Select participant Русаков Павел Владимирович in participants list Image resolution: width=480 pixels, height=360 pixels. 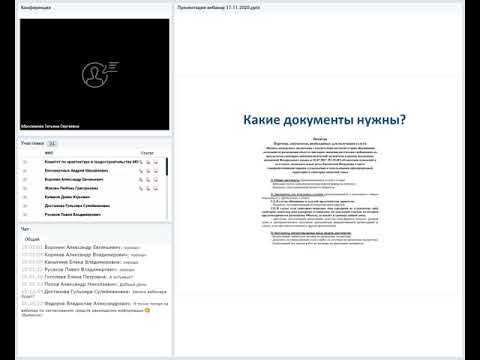click(73, 215)
